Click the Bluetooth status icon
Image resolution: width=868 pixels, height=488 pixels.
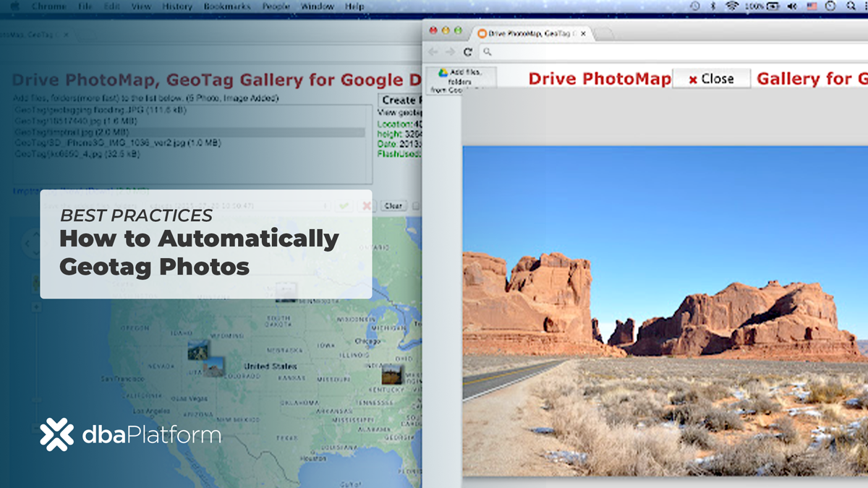pyautogui.click(x=713, y=7)
